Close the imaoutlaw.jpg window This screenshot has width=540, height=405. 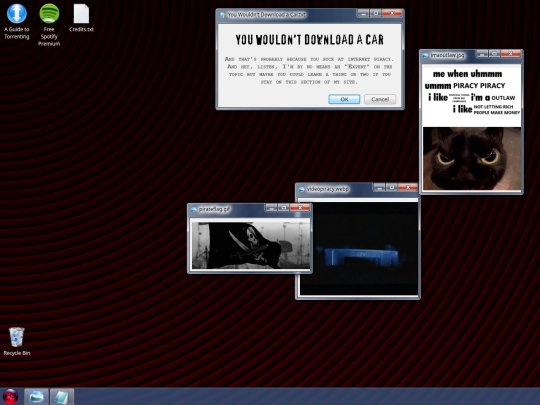tap(511, 54)
